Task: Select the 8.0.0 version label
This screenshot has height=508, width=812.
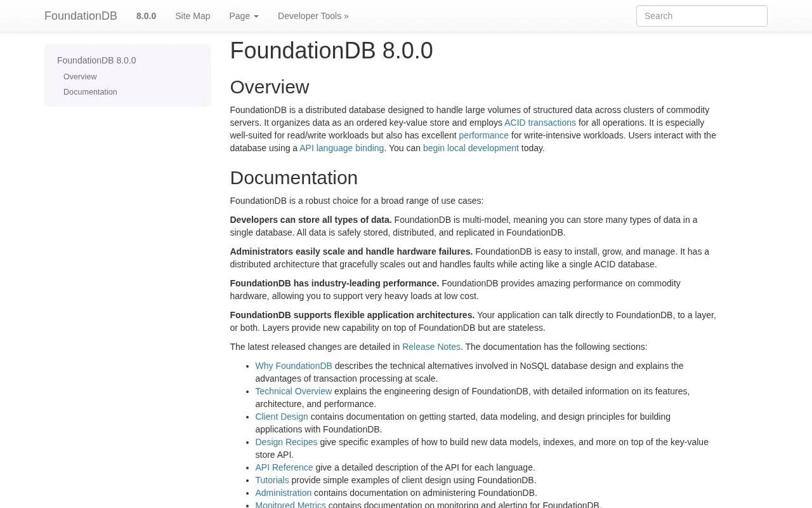Action: pos(146,16)
